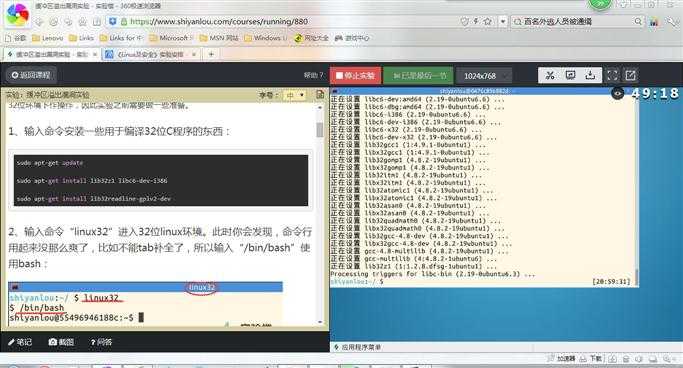
Task: Click the 截图 screenshot button
Action: [x=61, y=342]
